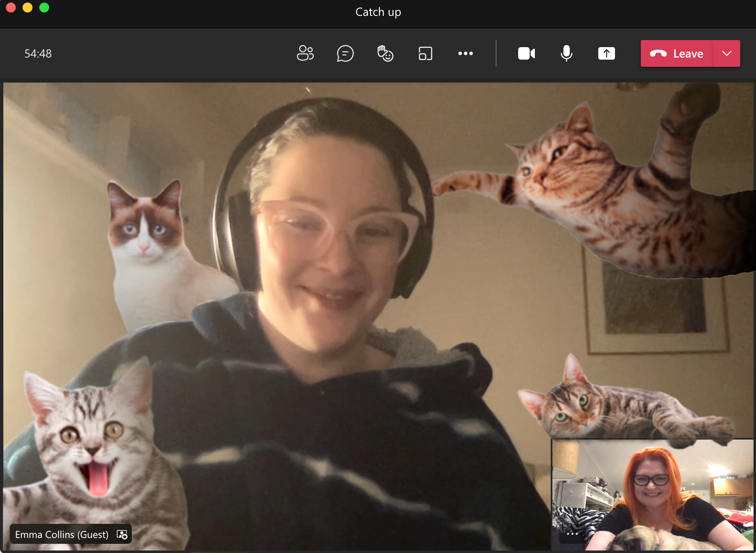
Task: Leave the meeting
Action: 677,53
